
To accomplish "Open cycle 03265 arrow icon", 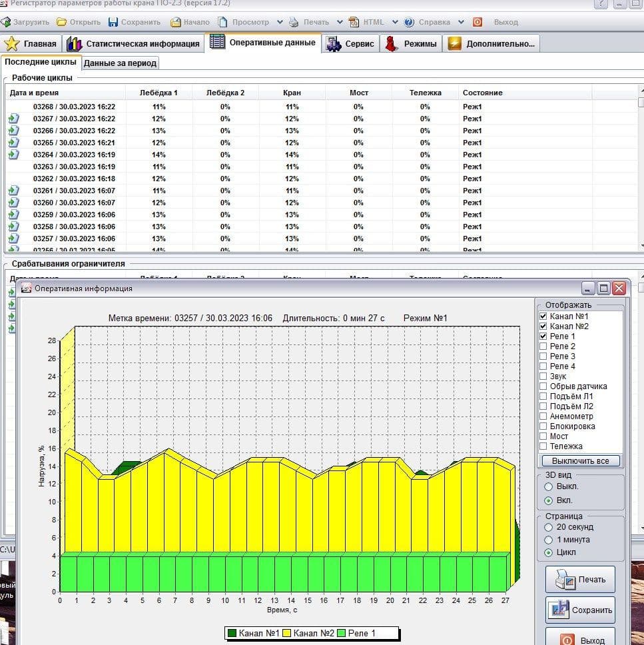I will pos(13,143).
